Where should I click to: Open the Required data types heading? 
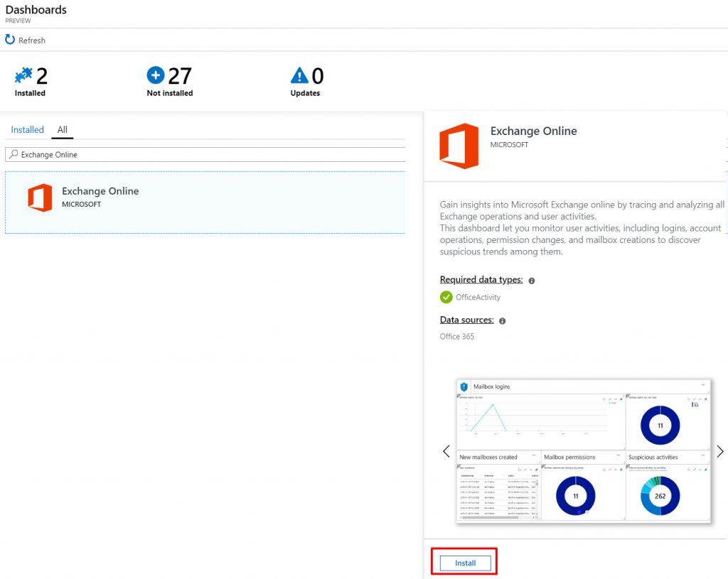(x=481, y=279)
